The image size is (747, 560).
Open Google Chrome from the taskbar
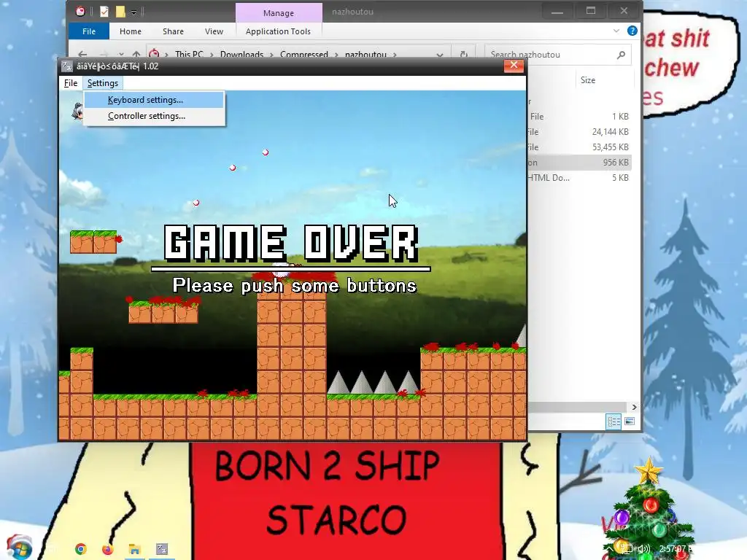(81, 549)
